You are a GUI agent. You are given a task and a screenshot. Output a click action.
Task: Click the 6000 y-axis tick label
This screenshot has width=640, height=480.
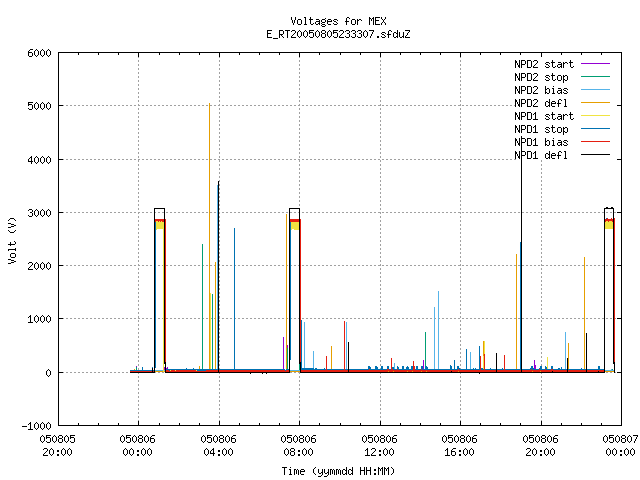click(39, 53)
